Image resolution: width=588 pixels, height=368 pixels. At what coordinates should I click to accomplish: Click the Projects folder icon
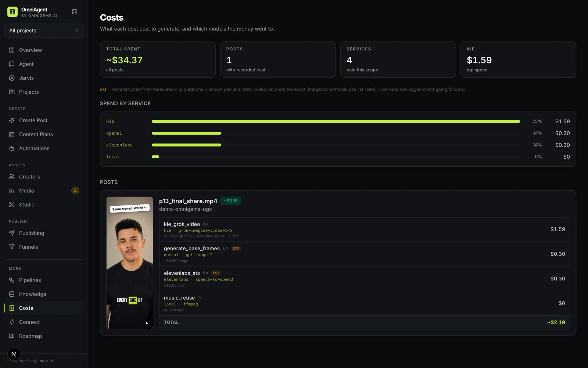12,92
